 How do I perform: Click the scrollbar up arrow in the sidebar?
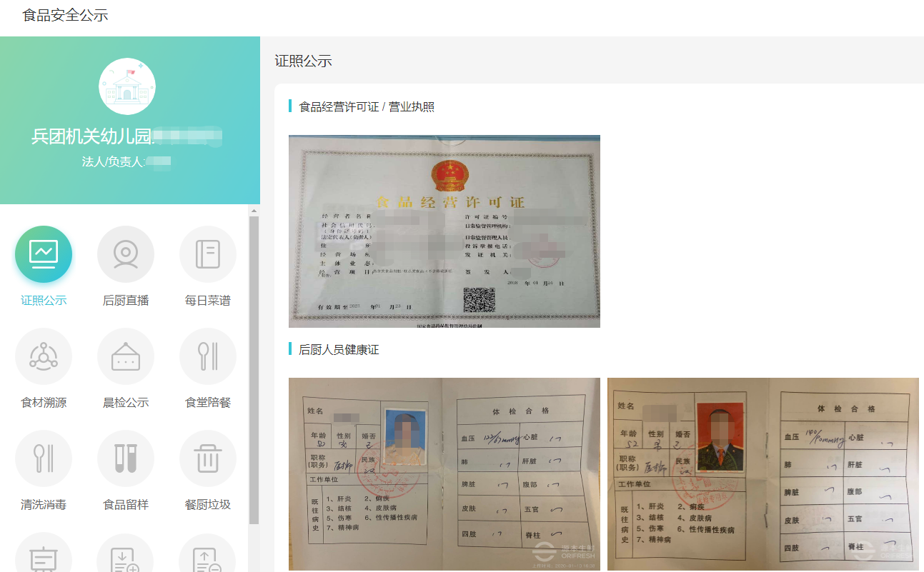[x=254, y=210]
